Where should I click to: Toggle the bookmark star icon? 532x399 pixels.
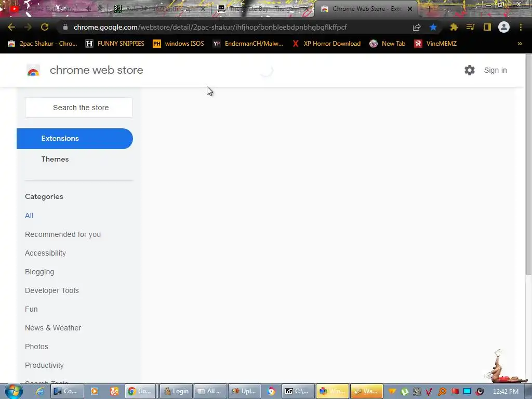[x=433, y=28]
